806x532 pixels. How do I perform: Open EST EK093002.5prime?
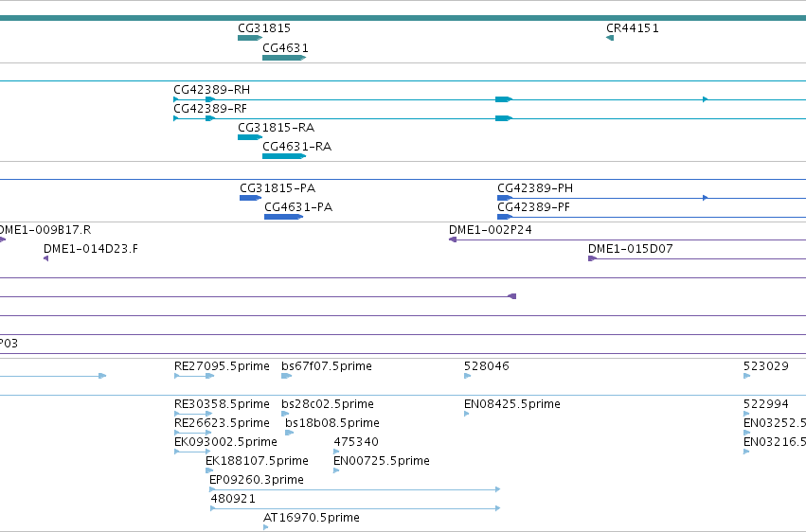(225, 443)
